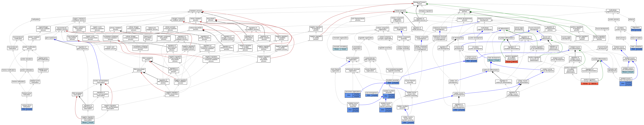Click the 'protein modification process' node
This screenshot has width=644, height=125.
pyautogui.click(x=29, y=48)
